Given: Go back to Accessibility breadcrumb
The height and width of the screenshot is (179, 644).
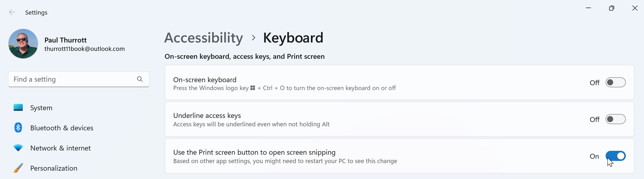Looking at the screenshot, I should pyautogui.click(x=203, y=38).
